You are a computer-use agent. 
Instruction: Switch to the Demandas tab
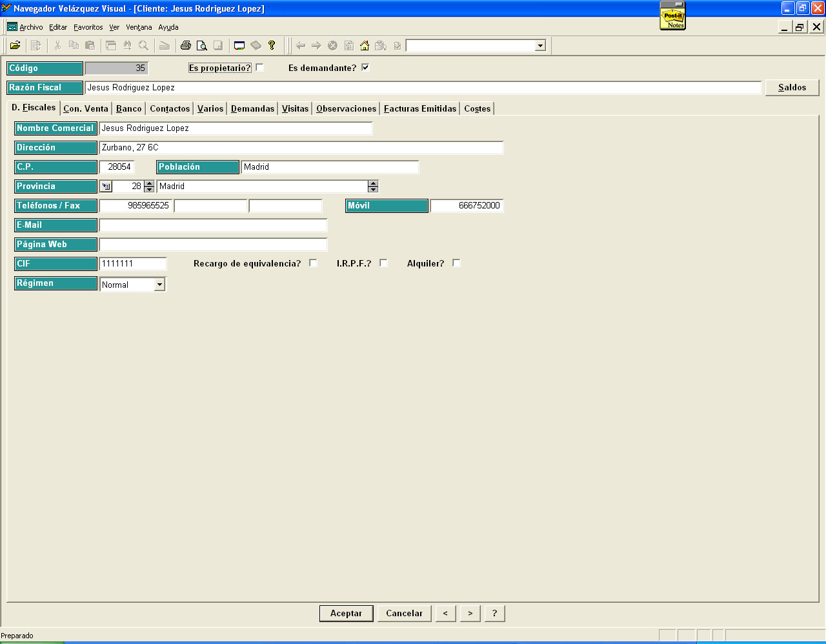coord(252,108)
